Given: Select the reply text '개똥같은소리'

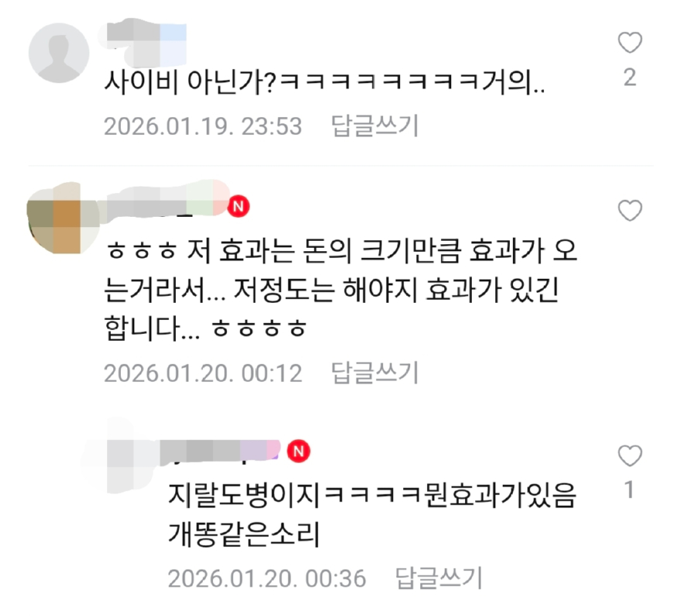Looking at the screenshot, I should 244,535.
